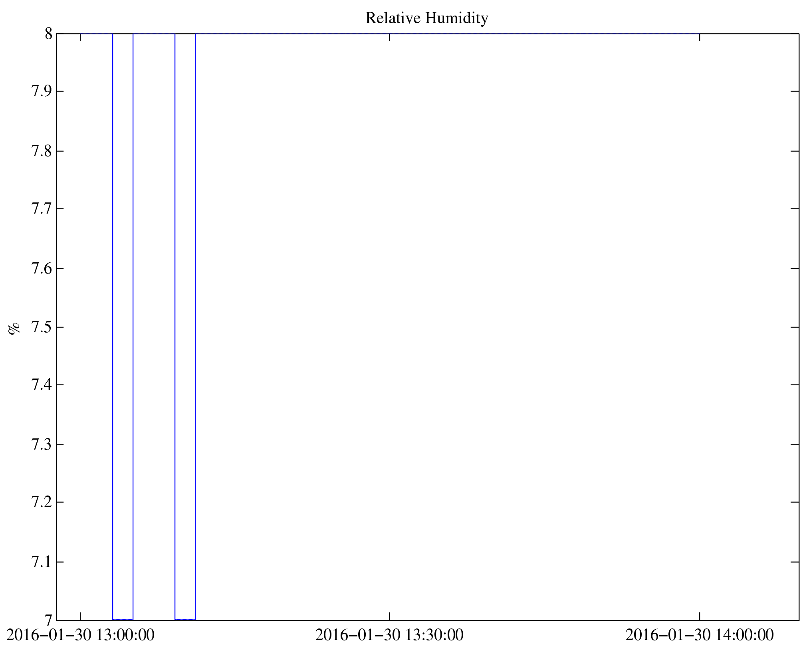Image resolution: width=807 pixels, height=672 pixels.
Task: Click the 7.1 y-axis tick label
Action: click(42, 562)
